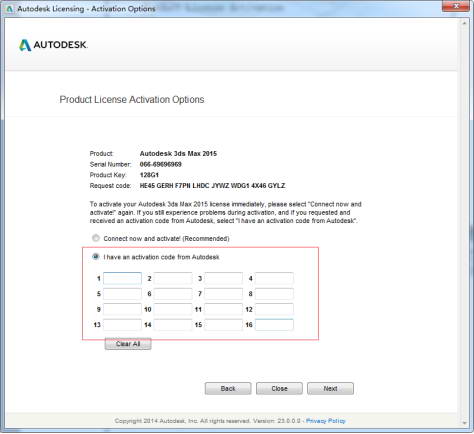Viewport: 474px width, 434px height.
Task: Click the Clear All button
Action: (128, 344)
